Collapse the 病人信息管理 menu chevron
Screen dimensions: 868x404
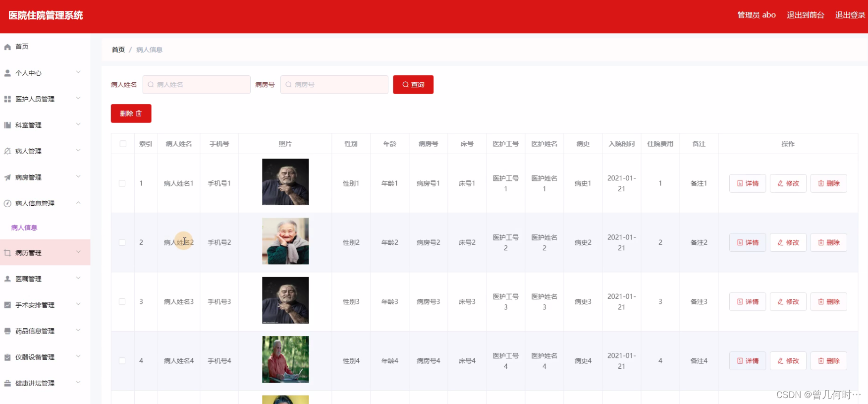[x=78, y=203]
